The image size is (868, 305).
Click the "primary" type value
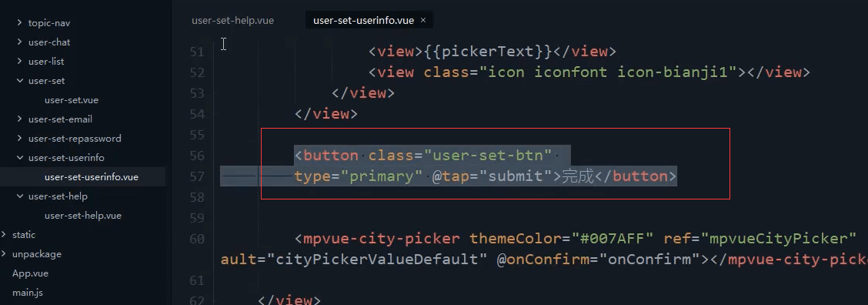[x=382, y=176]
